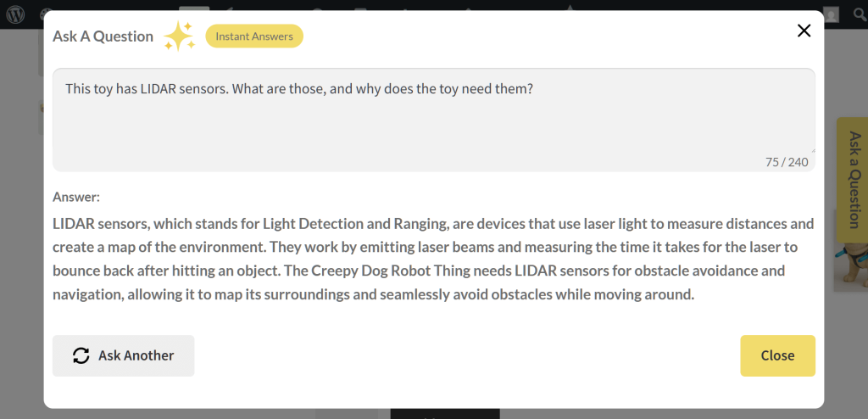
Task: Click the user avatar in admin bar
Action: pyautogui.click(x=832, y=14)
